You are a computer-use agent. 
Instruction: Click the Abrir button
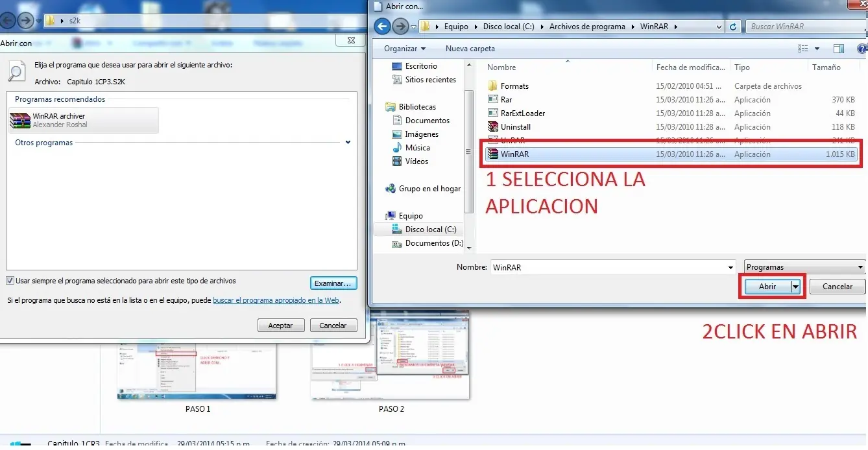click(x=767, y=286)
